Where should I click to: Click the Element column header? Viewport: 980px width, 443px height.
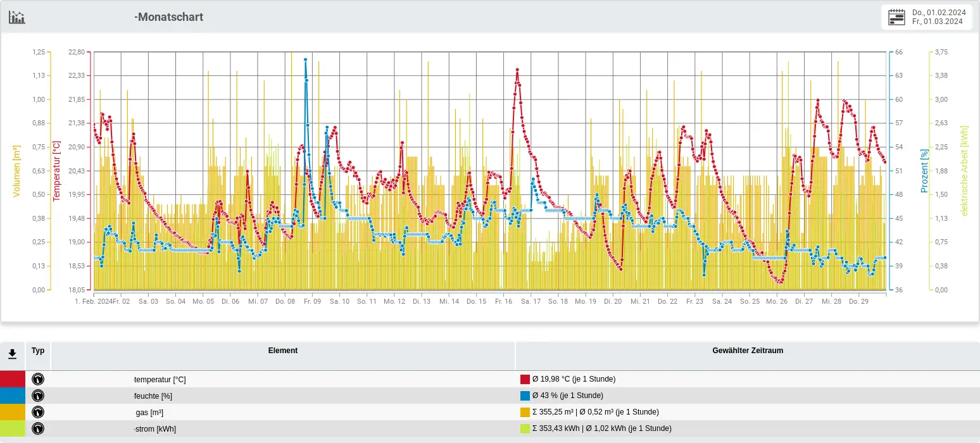click(x=282, y=351)
